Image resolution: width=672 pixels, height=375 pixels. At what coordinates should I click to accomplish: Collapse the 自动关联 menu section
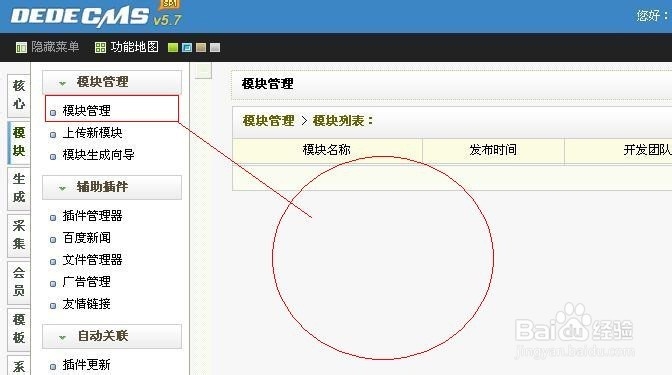[x=112, y=336]
